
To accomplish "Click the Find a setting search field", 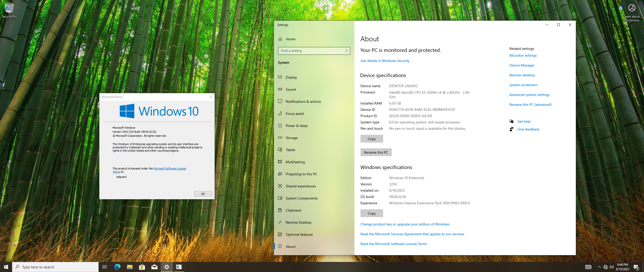I will point(314,51).
